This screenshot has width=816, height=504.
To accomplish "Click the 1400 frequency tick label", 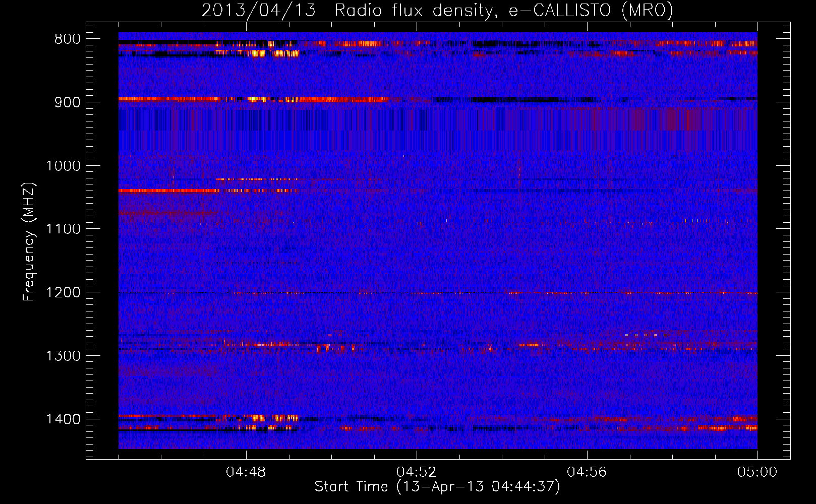I will click(63, 419).
